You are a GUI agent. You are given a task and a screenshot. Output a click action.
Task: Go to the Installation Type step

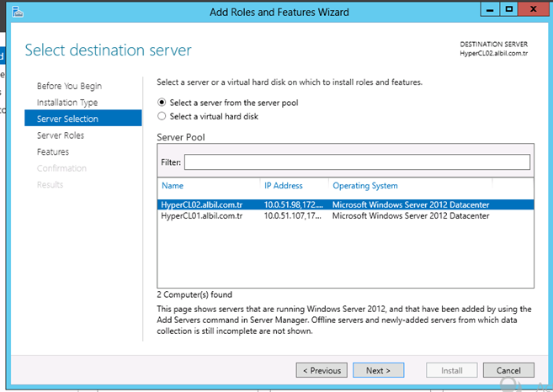(x=67, y=103)
